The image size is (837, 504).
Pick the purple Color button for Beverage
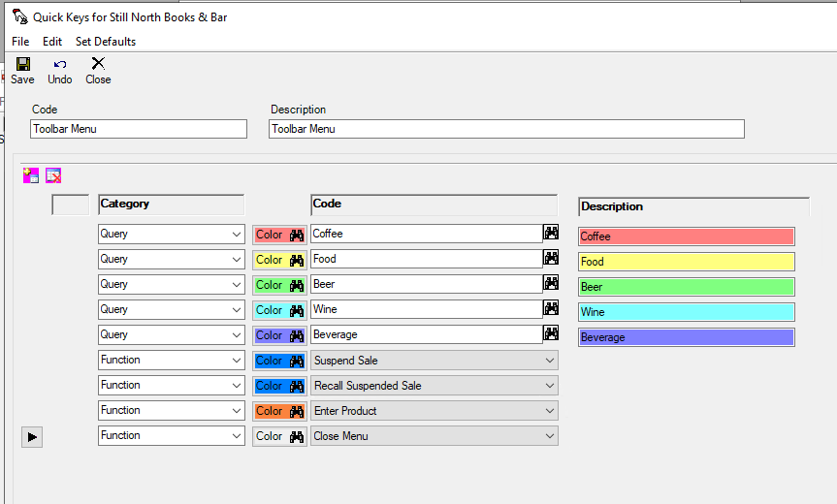(x=279, y=335)
